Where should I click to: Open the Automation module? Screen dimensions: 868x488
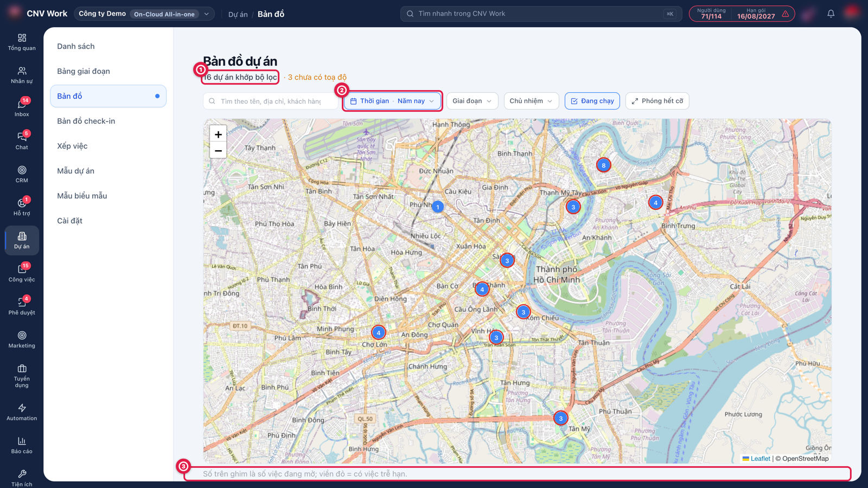click(x=22, y=413)
